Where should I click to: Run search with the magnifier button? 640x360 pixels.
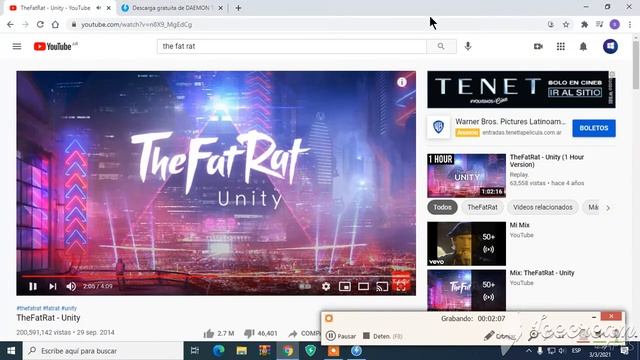[x=441, y=46]
